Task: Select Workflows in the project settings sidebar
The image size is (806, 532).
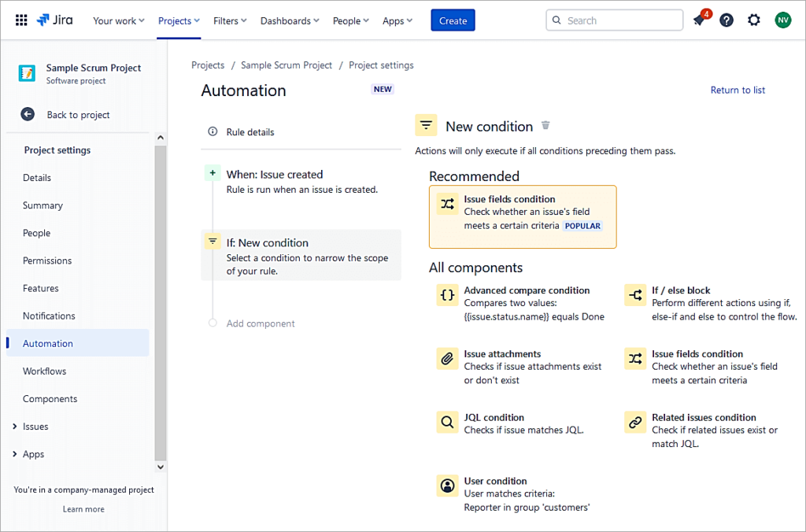Action: tap(44, 371)
